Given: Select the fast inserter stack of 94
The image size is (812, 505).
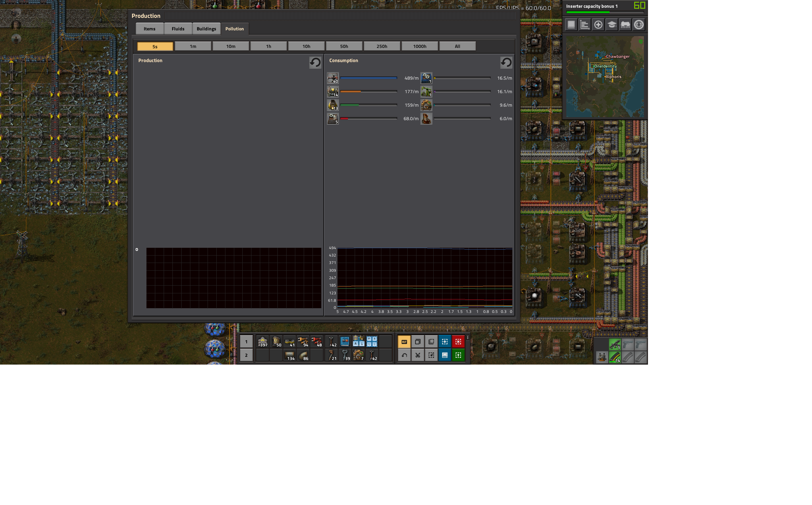Looking at the screenshot, I should pyautogui.click(x=303, y=342).
